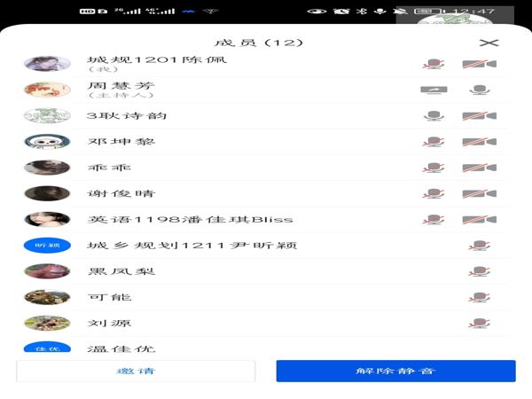Tap the microphone icon for 3耿诗韵
532x399 pixels.
pyautogui.click(x=434, y=115)
